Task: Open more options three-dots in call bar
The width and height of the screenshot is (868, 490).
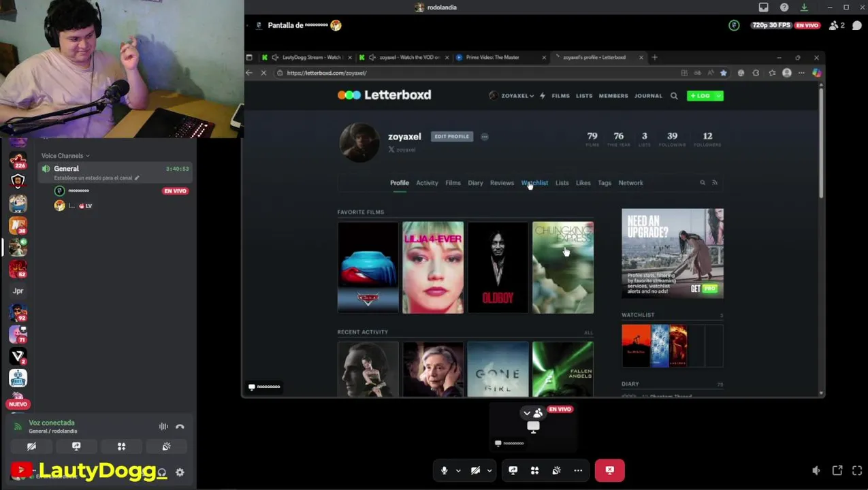Action: [x=578, y=470]
